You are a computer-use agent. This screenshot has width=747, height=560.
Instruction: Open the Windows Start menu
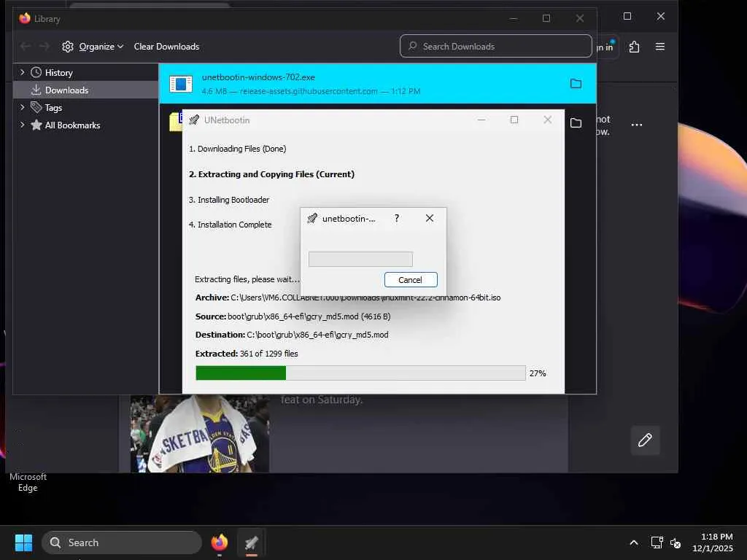(23, 542)
